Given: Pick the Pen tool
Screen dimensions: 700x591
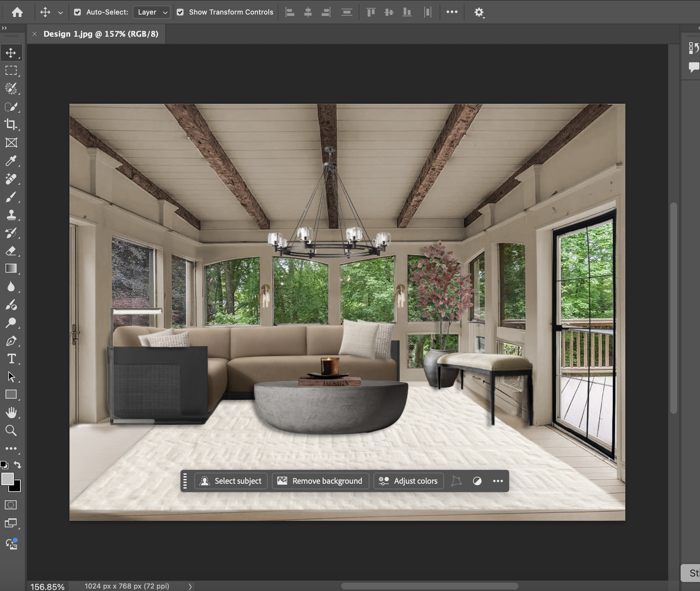Looking at the screenshot, I should [x=11, y=341].
